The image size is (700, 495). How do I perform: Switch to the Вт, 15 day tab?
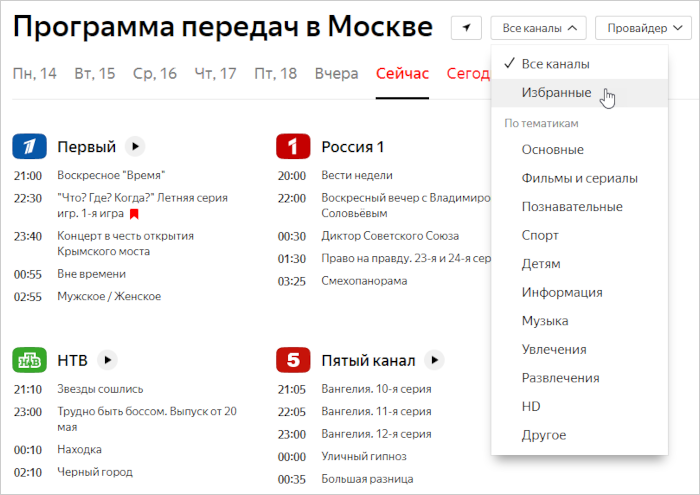coord(95,73)
